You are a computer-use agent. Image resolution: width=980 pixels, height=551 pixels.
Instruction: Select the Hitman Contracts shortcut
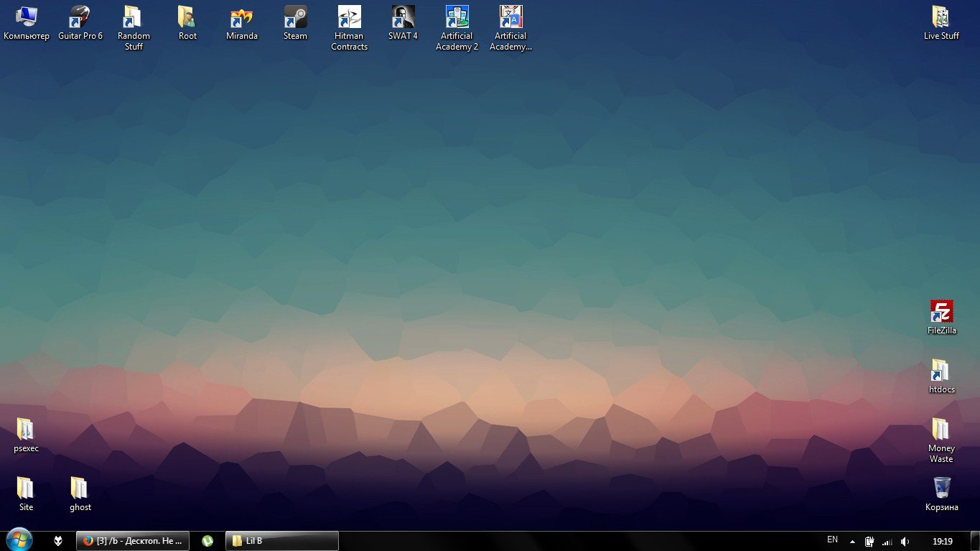(x=350, y=28)
